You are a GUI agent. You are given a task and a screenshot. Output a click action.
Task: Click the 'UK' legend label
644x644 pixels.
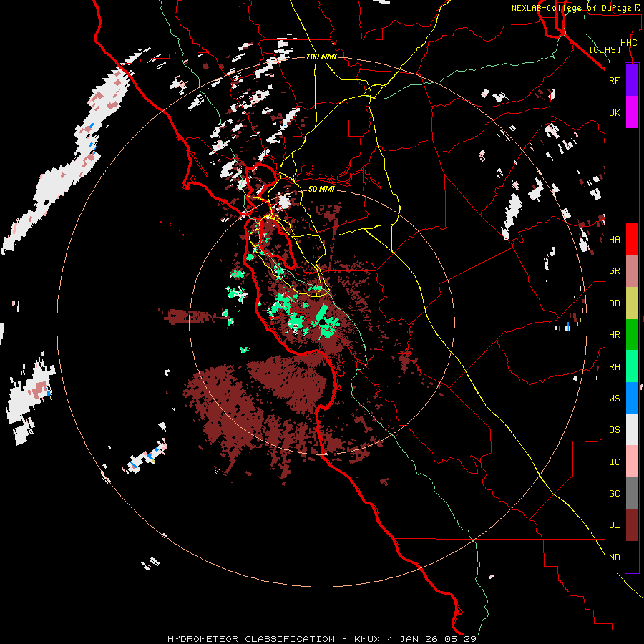[x=614, y=112]
